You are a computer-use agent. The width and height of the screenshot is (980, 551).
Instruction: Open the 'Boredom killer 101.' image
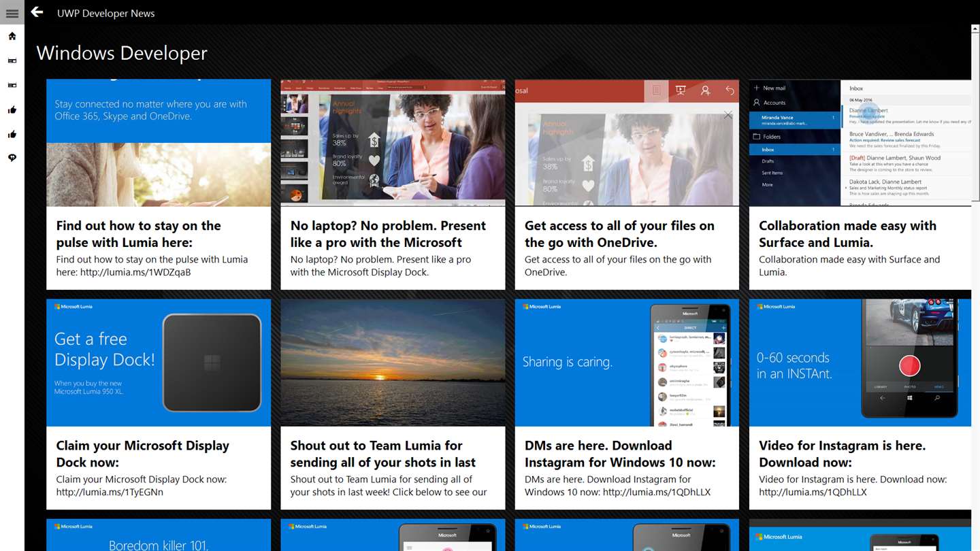[159, 535]
